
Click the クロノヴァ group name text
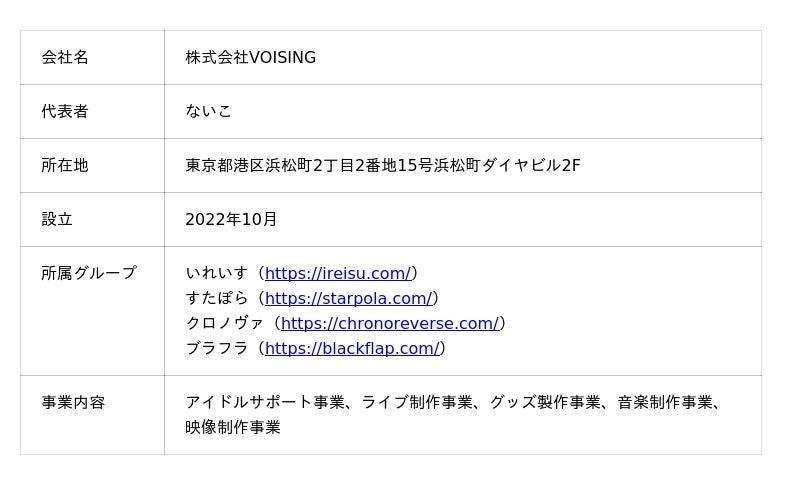point(225,323)
